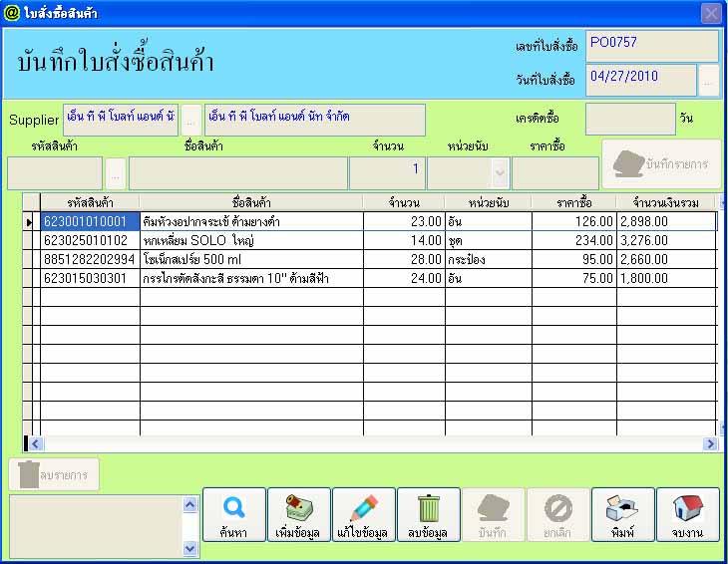Select cell 623015030301
Image resolution: width=728 pixels, height=564 pixels.
click(90, 279)
